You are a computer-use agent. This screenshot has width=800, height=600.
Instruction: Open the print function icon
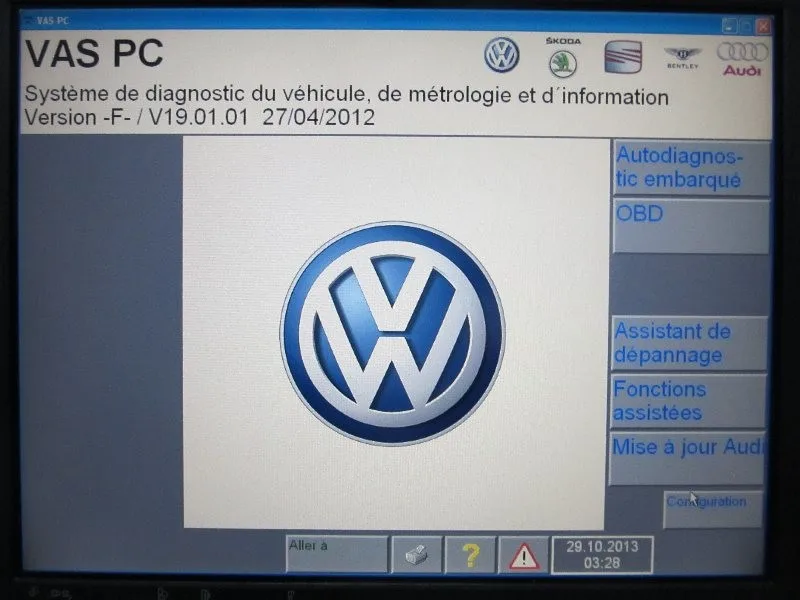(x=417, y=555)
